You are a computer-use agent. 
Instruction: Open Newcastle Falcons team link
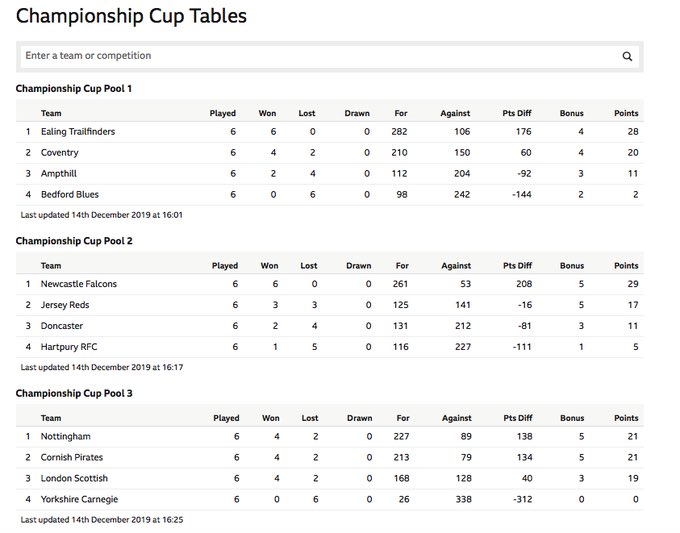tap(79, 284)
